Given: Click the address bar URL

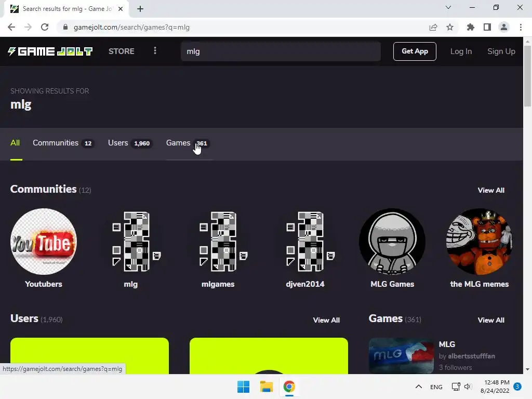Looking at the screenshot, I should coord(131,27).
